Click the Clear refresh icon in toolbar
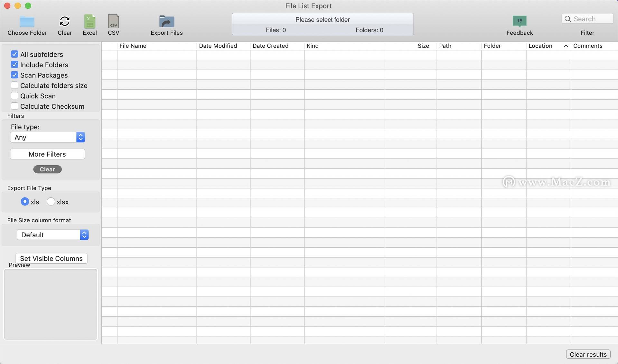 [x=65, y=21]
